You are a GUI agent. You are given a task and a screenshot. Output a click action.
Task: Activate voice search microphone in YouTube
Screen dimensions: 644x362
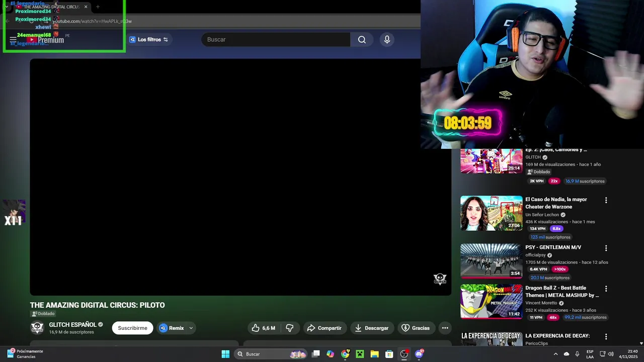(x=387, y=40)
